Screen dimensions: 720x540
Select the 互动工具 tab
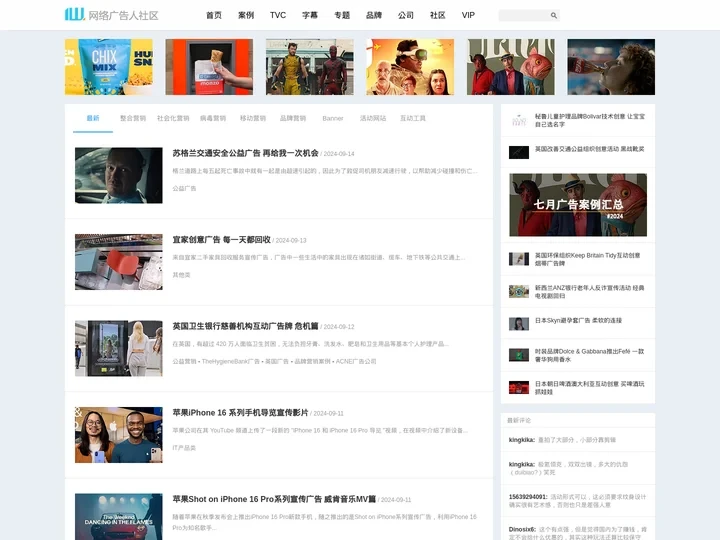point(413,118)
